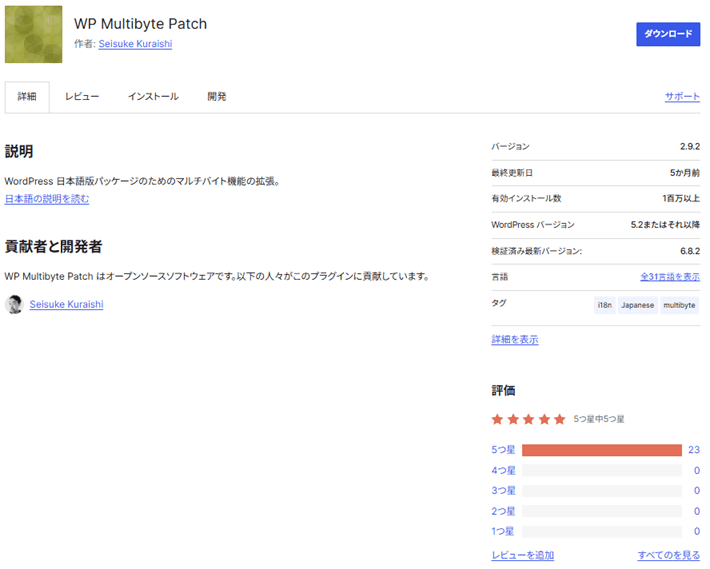Click the 評価 heading
710x569 pixels.
503,391
